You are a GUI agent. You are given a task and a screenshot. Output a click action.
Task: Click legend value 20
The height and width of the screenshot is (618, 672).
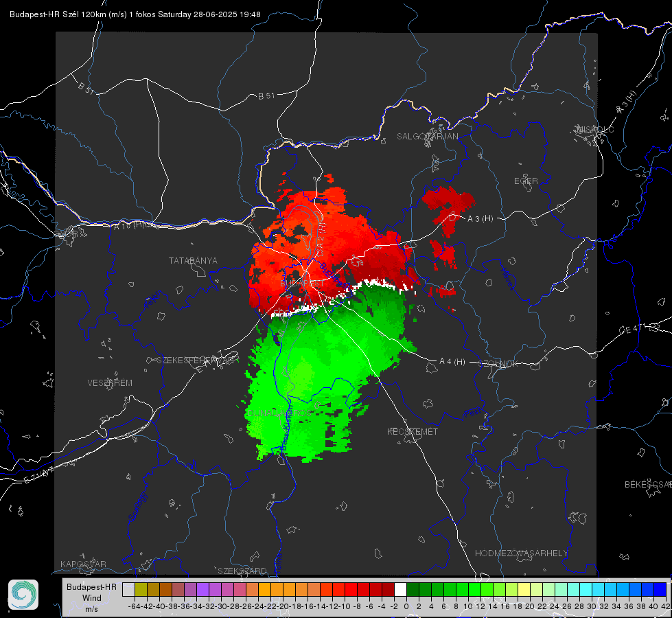[x=530, y=606]
